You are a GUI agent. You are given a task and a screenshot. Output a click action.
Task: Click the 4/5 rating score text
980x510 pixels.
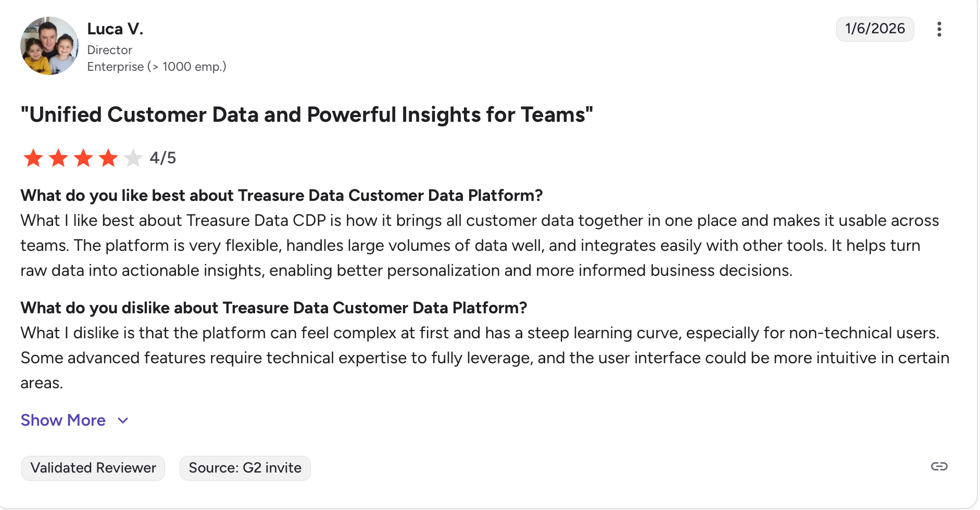(x=163, y=158)
